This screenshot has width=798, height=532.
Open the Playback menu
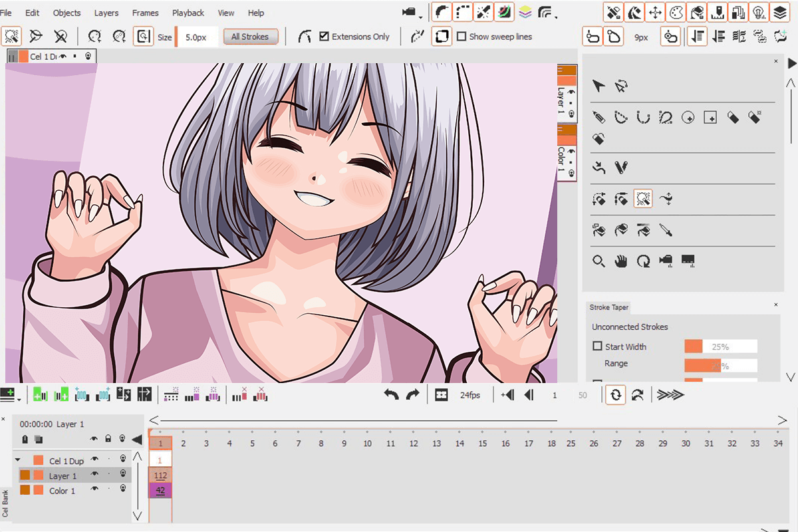188,13
